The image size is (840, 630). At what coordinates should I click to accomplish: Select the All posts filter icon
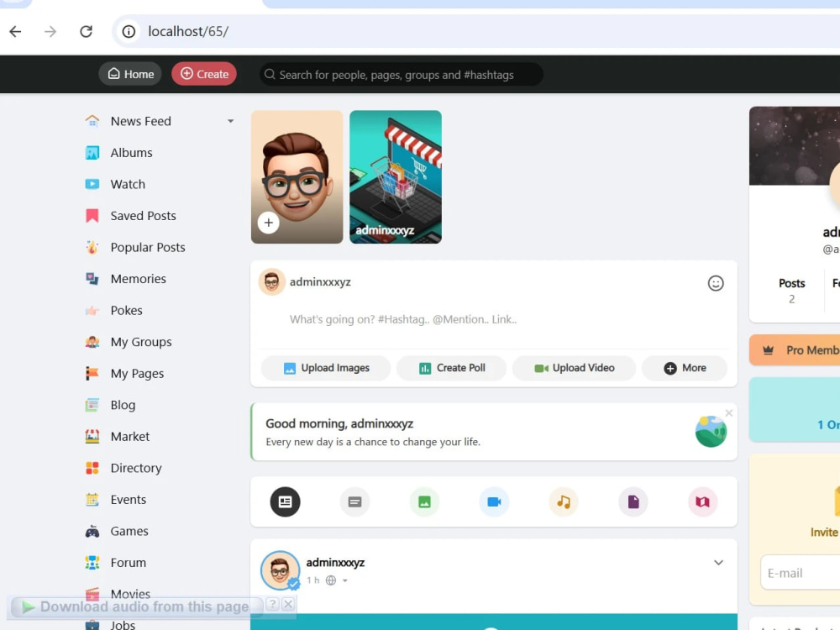tap(285, 502)
